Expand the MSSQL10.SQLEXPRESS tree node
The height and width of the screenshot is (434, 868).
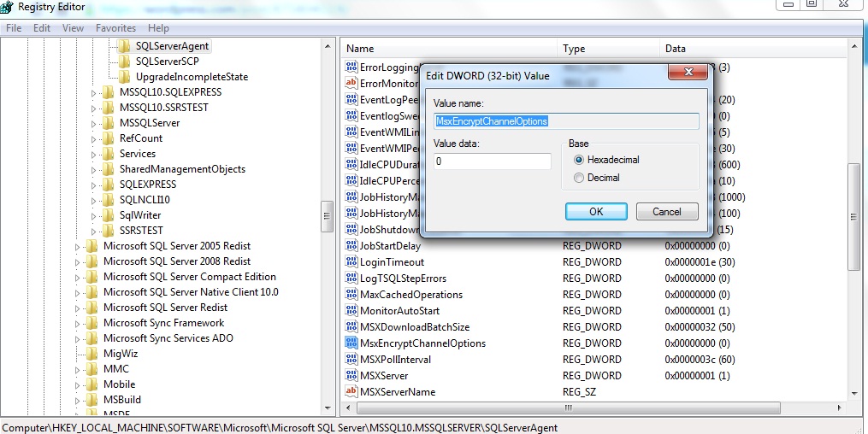94,92
